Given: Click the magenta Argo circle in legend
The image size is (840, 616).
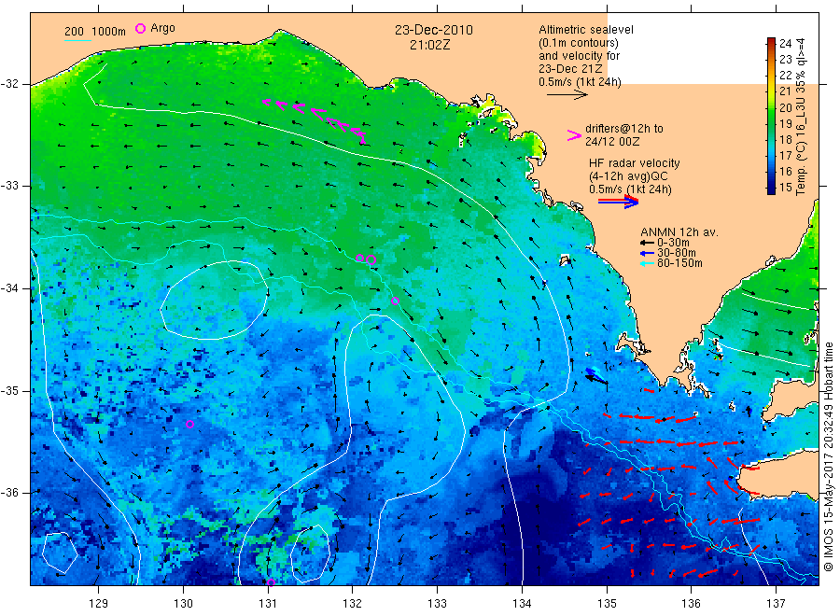Looking at the screenshot, I should point(140,28).
